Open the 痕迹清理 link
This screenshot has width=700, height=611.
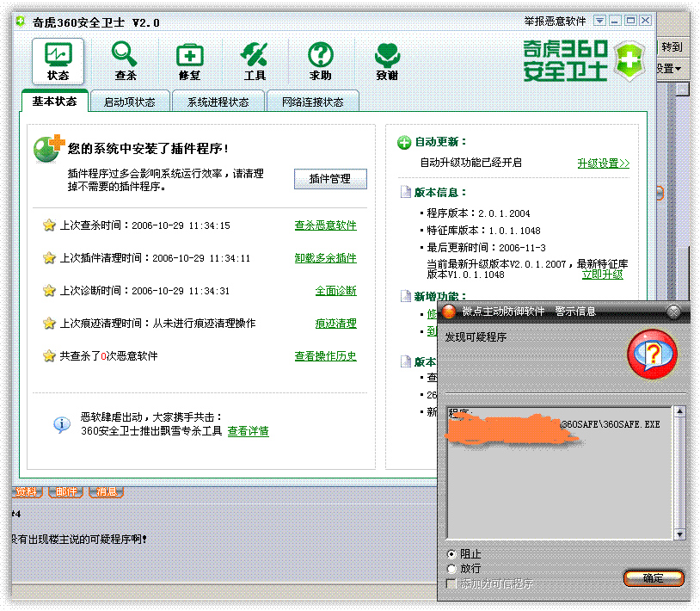(x=335, y=324)
